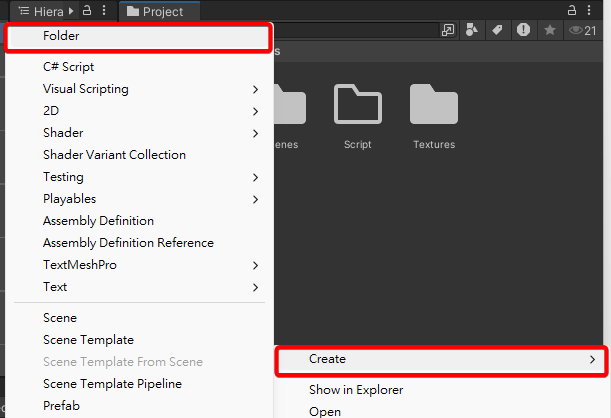Click the open in new window search icon
The width and height of the screenshot is (611, 418).
click(x=448, y=31)
